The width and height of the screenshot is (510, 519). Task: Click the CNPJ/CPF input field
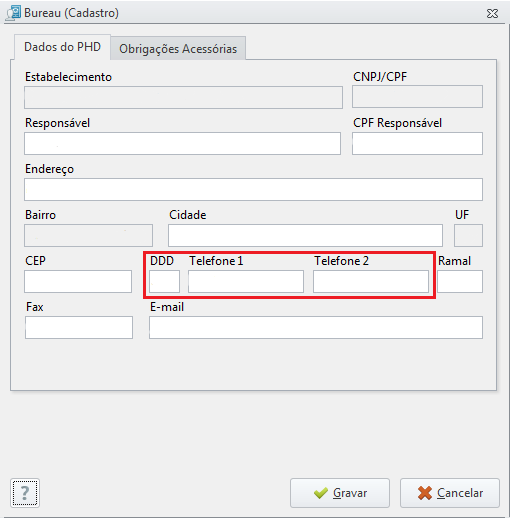417,97
